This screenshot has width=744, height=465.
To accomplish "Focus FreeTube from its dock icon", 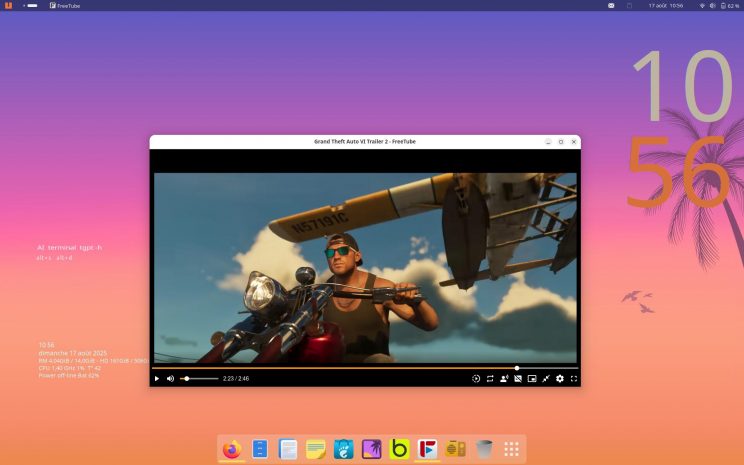I will point(428,449).
